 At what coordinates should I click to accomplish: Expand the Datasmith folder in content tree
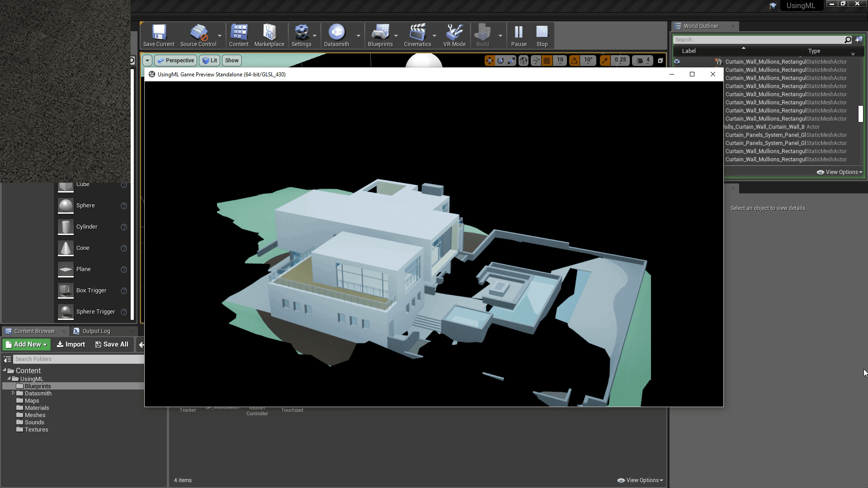[x=14, y=393]
